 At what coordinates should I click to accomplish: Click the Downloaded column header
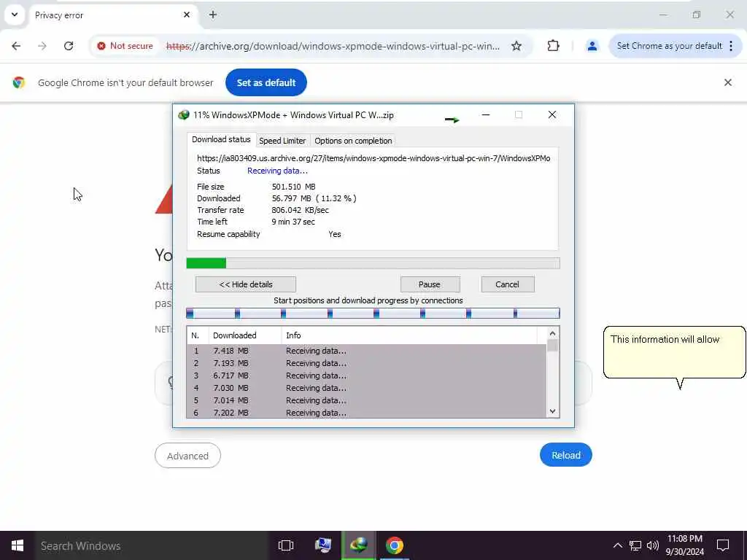[x=245, y=335]
